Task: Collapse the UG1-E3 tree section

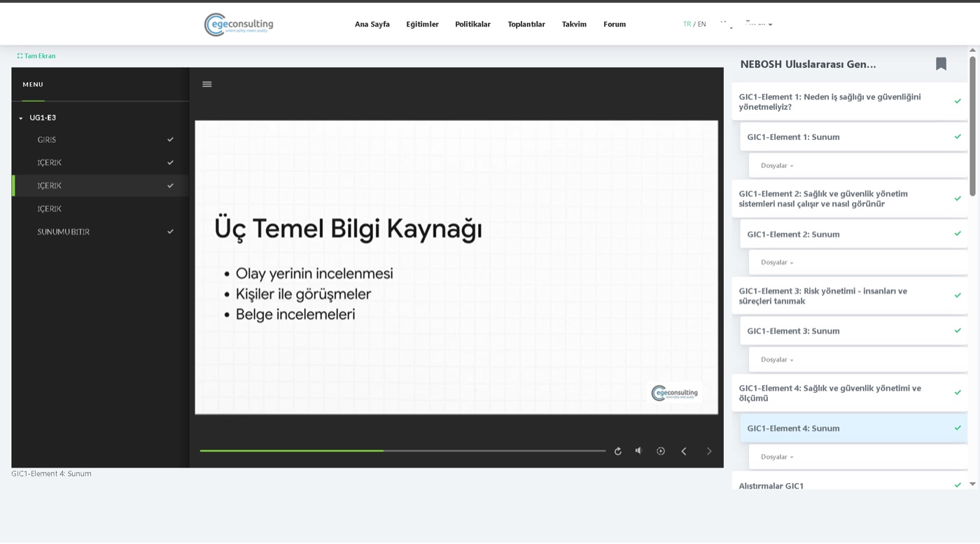Action: point(21,118)
